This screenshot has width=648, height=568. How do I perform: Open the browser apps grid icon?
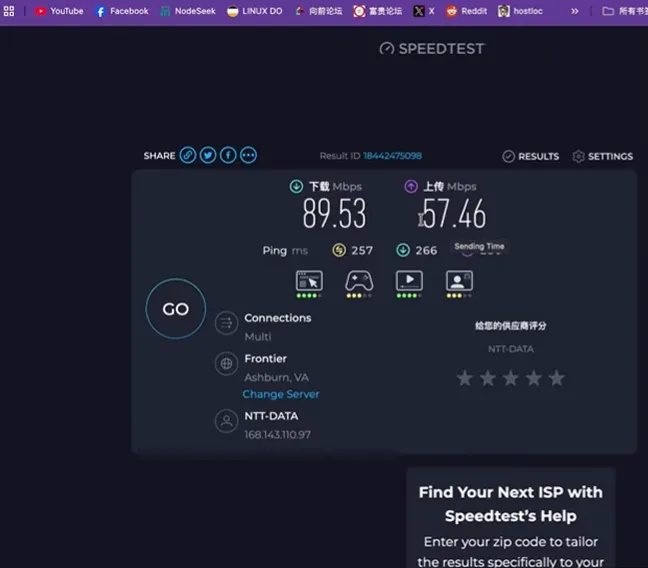pyautogui.click(x=8, y=11)
